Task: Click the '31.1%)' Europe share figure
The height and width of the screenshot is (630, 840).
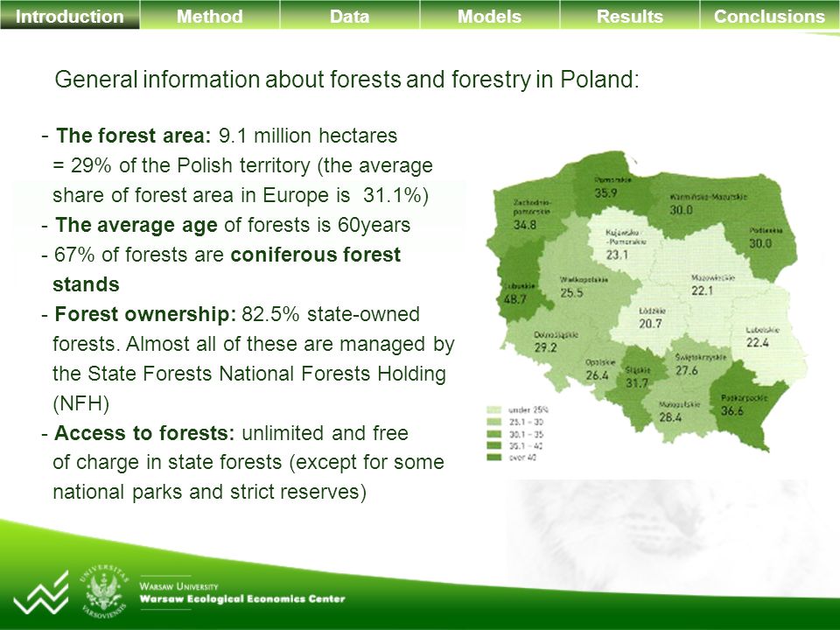Action: pos(395,195)
